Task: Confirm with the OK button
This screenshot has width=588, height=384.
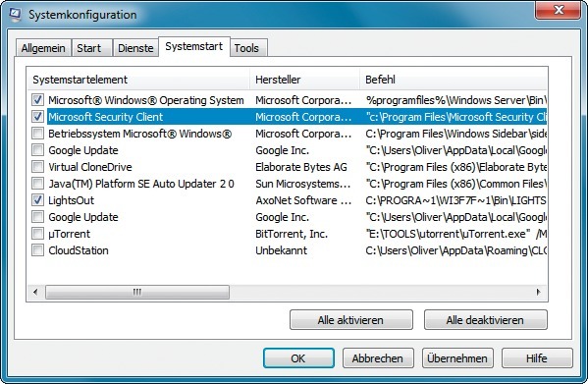Action: click(x=298, y=358)
